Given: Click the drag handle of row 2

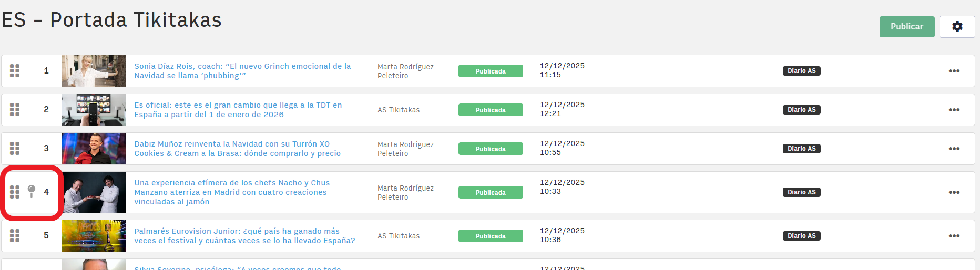Looking at the screenshot, I should click(15, 110).
